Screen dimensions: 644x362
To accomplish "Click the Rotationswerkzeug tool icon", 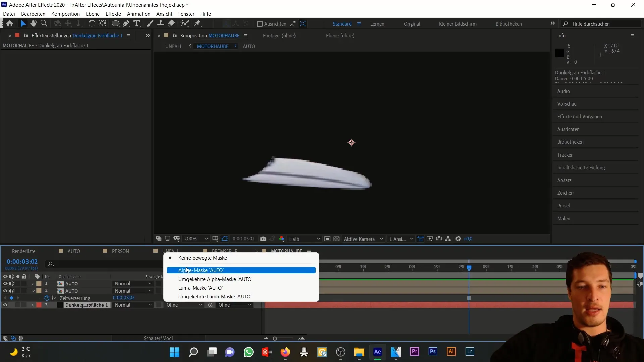I will (91, 23).
